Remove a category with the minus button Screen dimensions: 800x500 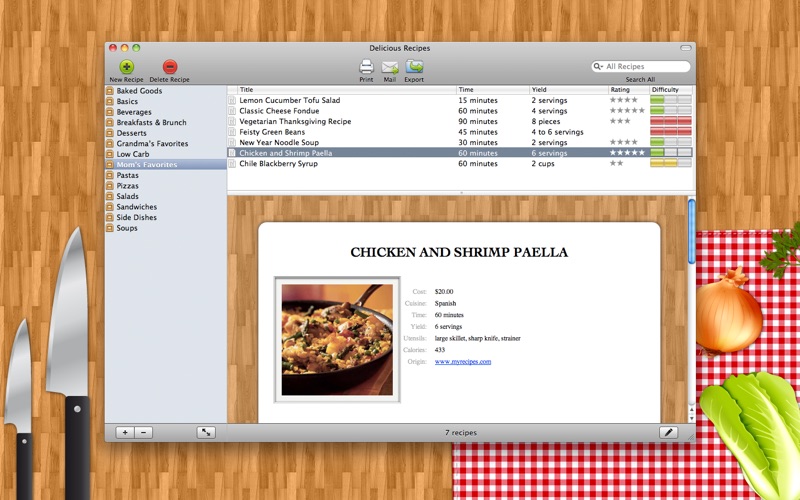coord(144,432)
